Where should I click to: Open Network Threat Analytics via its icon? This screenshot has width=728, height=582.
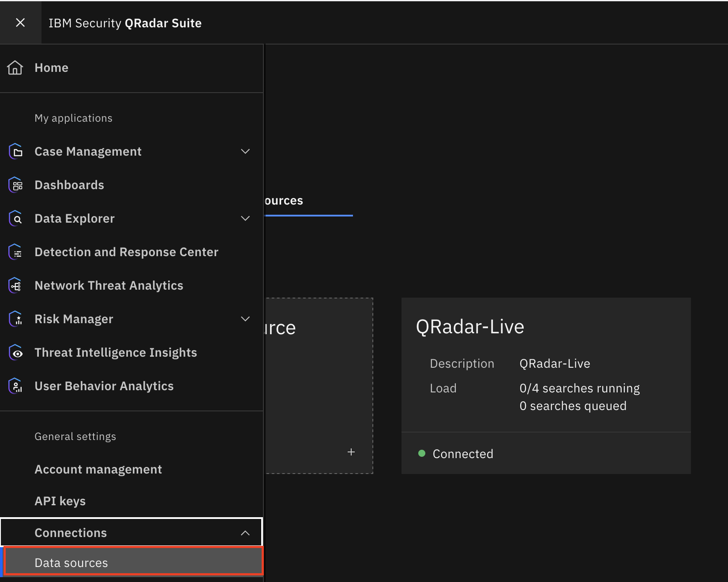pos(15,285)
